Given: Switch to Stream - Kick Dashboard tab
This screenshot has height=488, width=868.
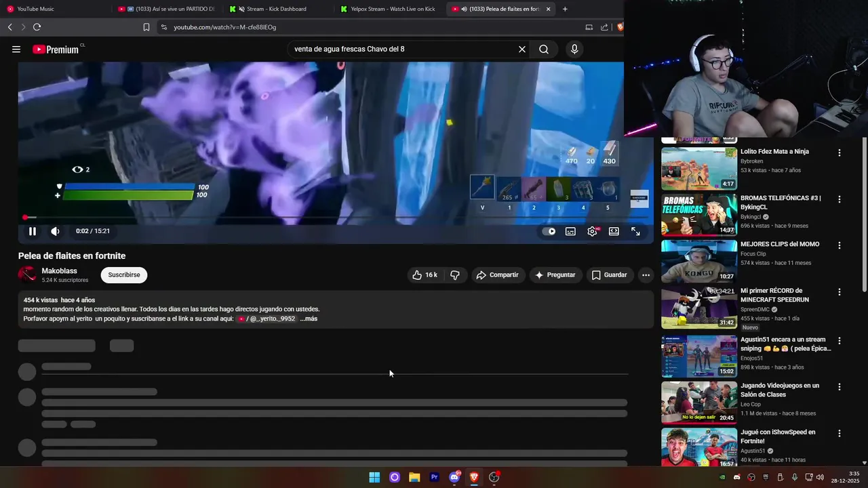Looking at the screenshot, I should pyautogui.click(x=277, y=9).
